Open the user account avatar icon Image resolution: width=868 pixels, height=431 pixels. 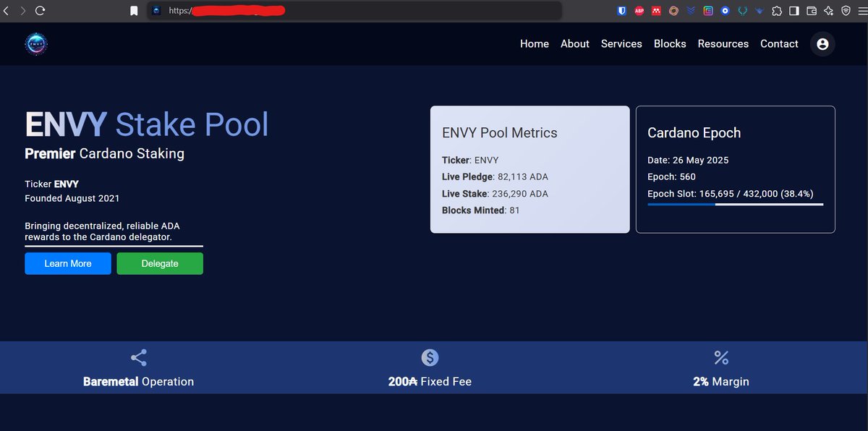click(x=822, y=44)
